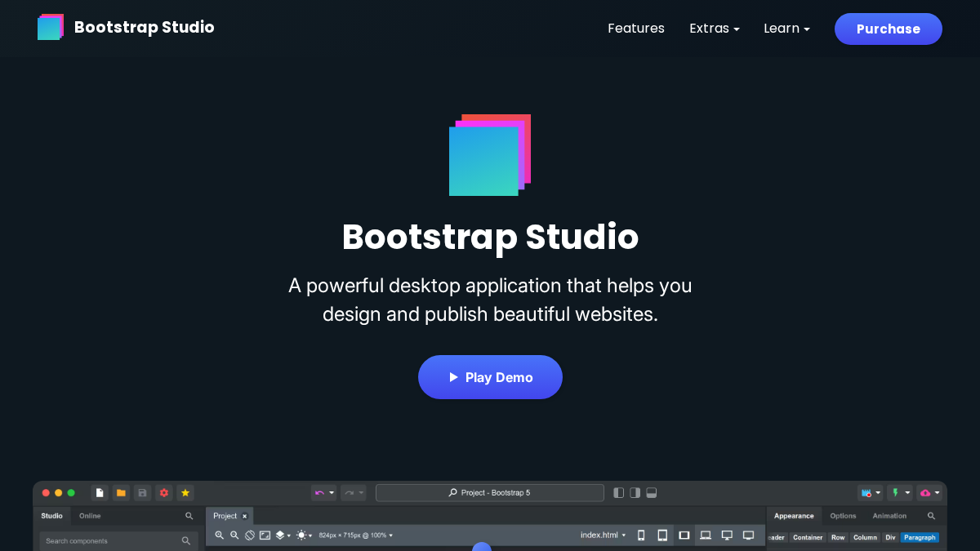Viewport: 980px width, 551px height.
Task: Select the Row breadcrumb
Action: point(838,538)
